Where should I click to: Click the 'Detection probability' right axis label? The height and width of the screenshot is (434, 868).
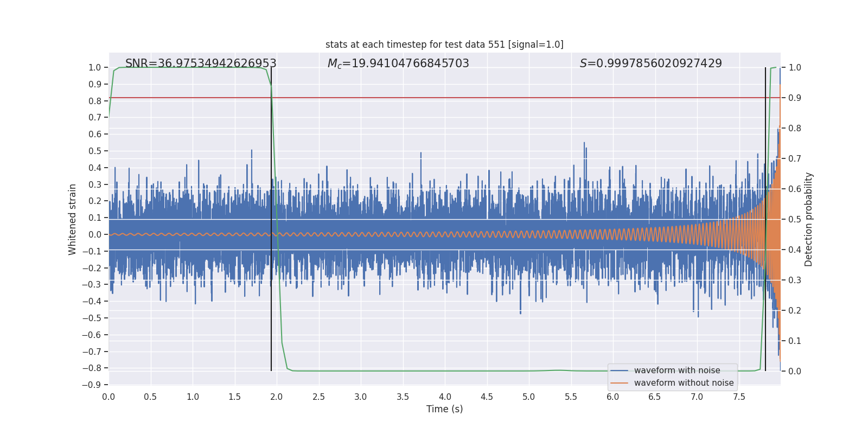point(809,219)
